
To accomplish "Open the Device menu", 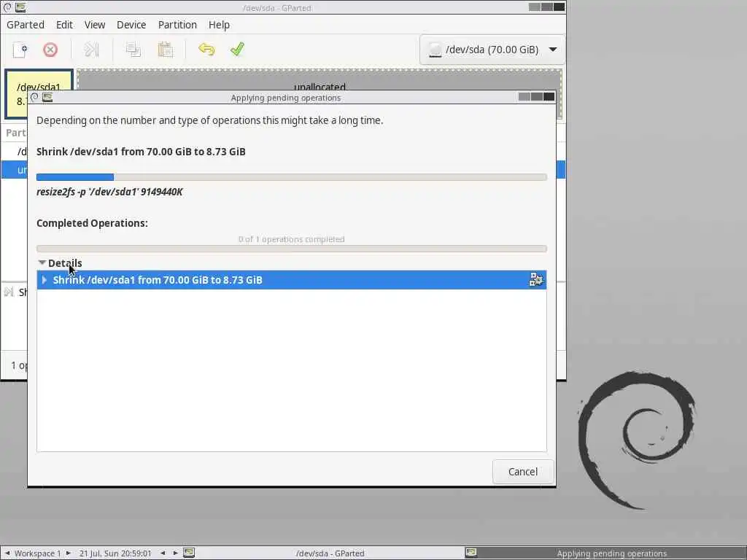I will (x=131, y=25).
